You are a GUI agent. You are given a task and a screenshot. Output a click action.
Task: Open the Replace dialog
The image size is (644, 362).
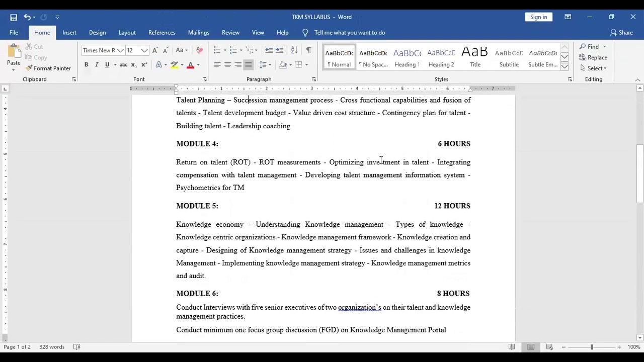tap(593, 57)
